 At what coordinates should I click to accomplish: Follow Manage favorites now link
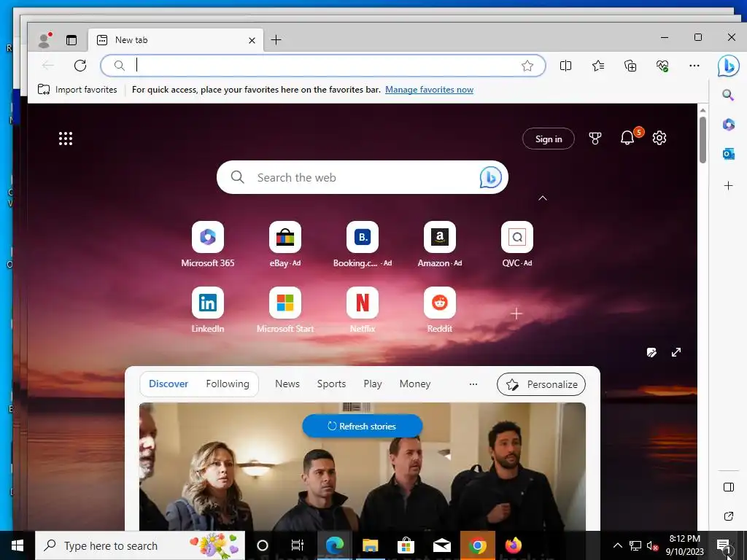(x=429, y=90)
